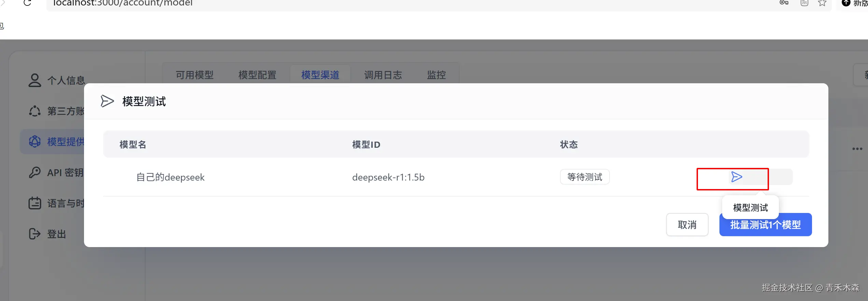The image size is (868, 301).
Task: Switch to 调用日志 tab
Action: coord(383,75)
